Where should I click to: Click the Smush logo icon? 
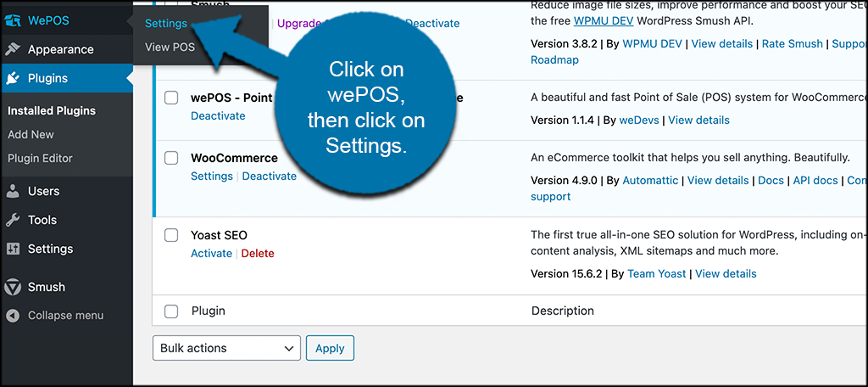coord(12,287)
